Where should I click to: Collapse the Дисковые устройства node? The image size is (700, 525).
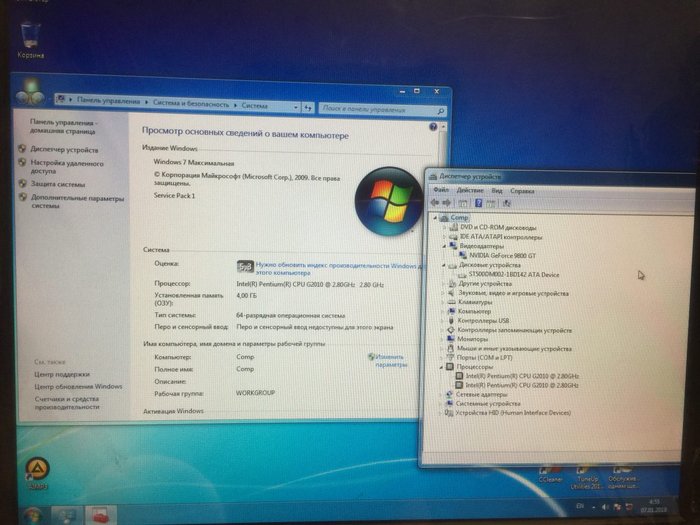[444, 265]
